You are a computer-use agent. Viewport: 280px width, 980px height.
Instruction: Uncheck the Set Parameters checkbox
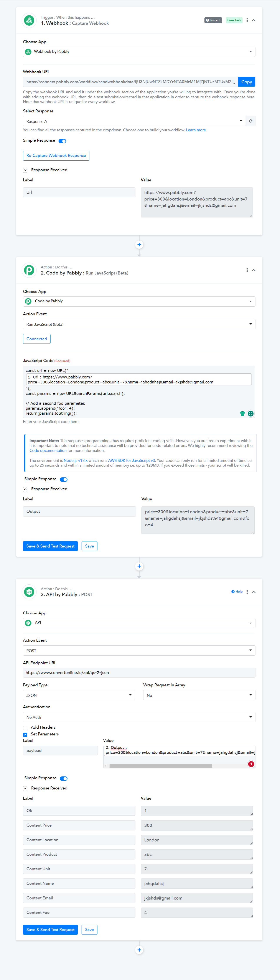click(x=25, y=735)
